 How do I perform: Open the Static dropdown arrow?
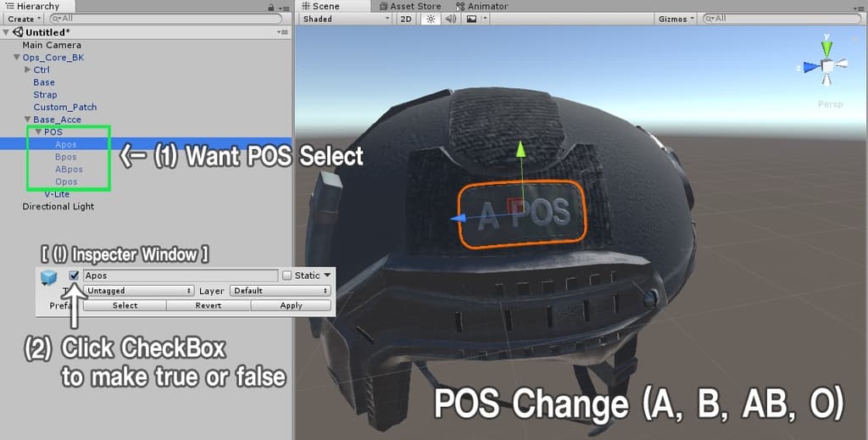[x=327, y=275]
